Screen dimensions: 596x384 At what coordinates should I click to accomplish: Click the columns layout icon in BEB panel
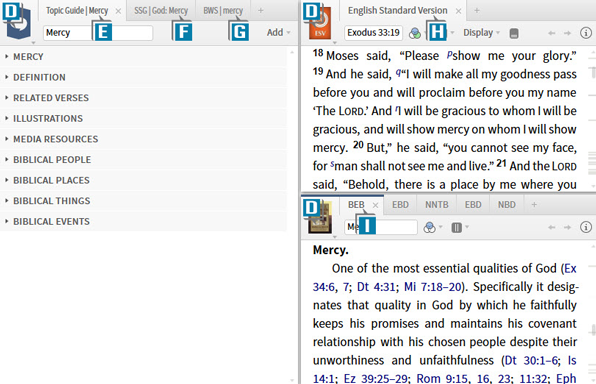point(457,227)
